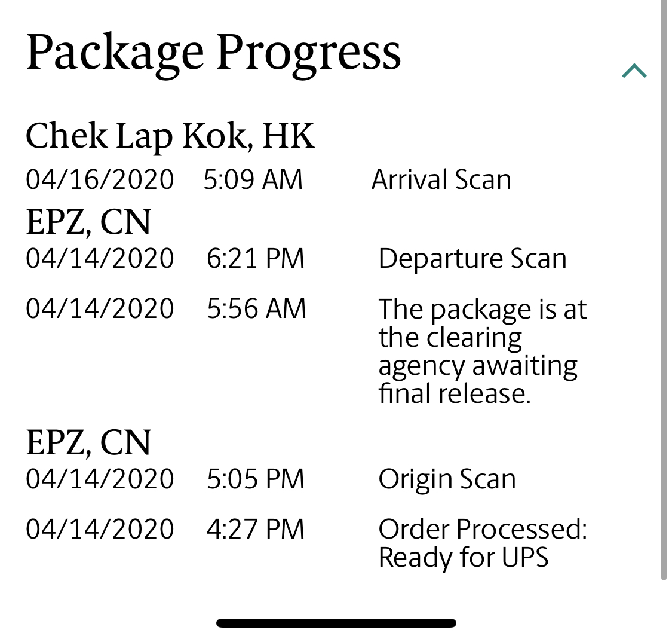Image resolution: width=672 pixels, height=642 pixels.
Task: Tap EPZ, CN above Departure Scan
Action: coord(88,222)
